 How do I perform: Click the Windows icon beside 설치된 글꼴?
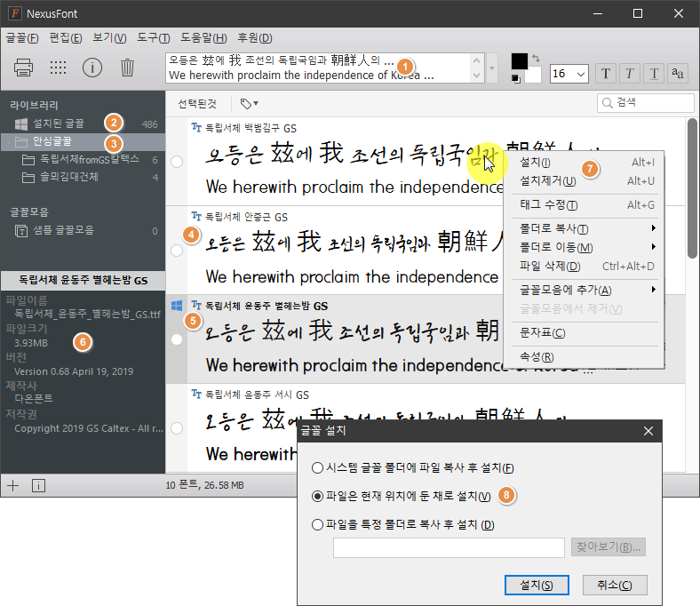21,124
